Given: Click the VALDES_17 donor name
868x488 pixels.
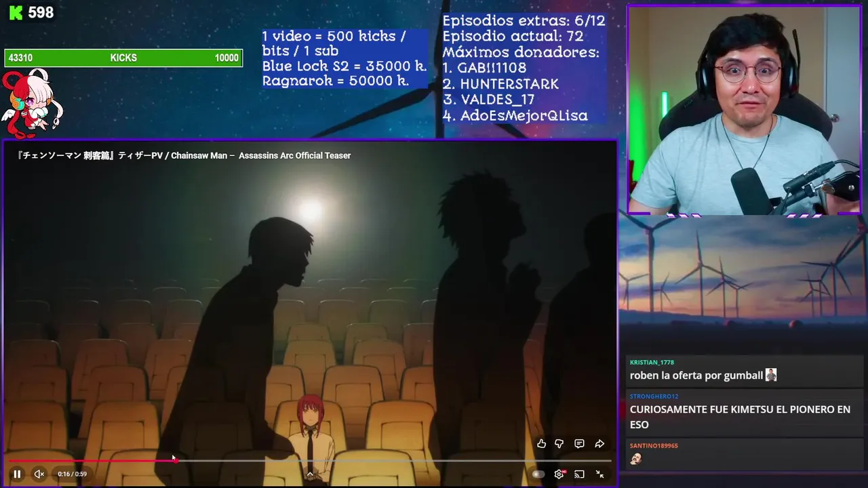Looking at the screenshot, I should [x=498, y=100].
